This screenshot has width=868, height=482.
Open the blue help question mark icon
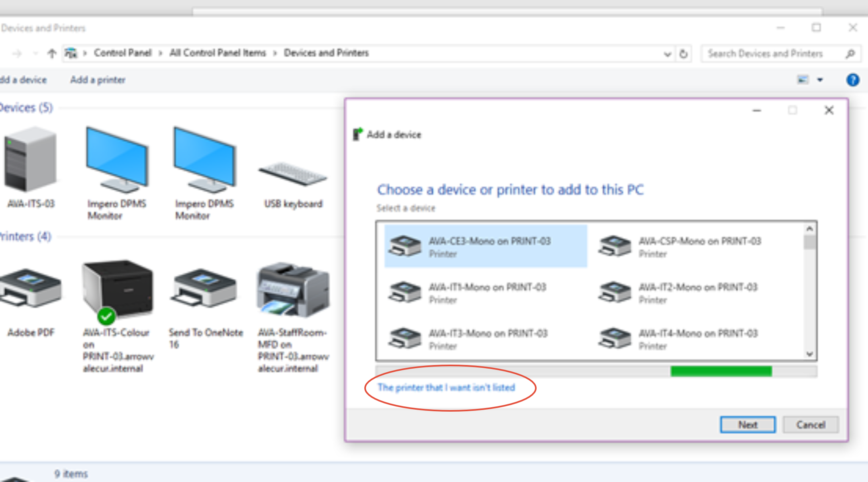pyautogui.click(x=852, y=80)
